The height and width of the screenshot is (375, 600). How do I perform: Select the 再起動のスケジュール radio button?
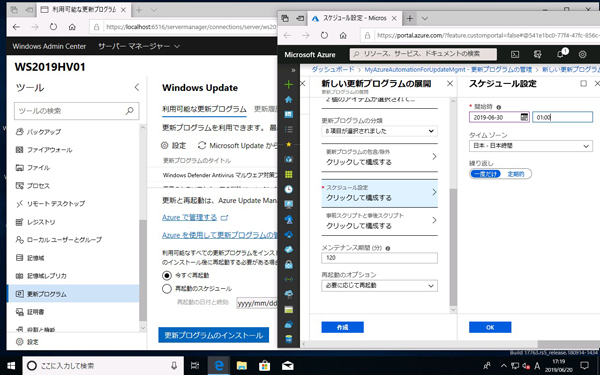pos(166,289)
